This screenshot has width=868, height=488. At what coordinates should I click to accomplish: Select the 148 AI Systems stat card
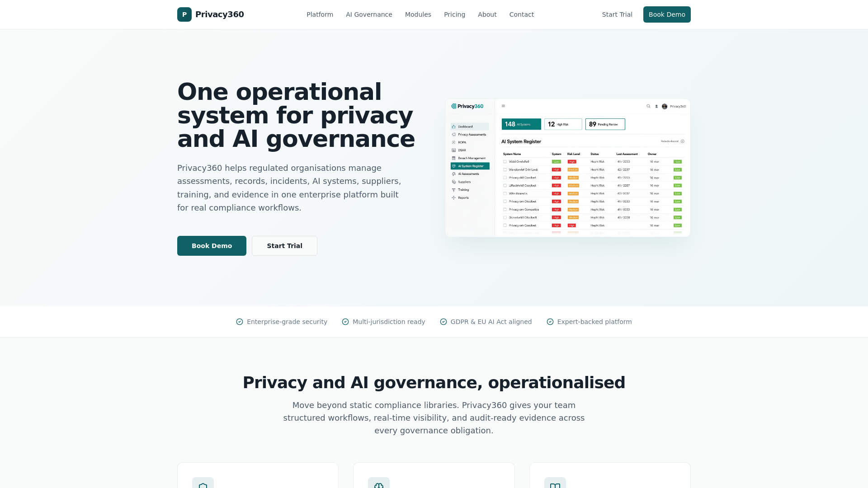pos(521,124)
